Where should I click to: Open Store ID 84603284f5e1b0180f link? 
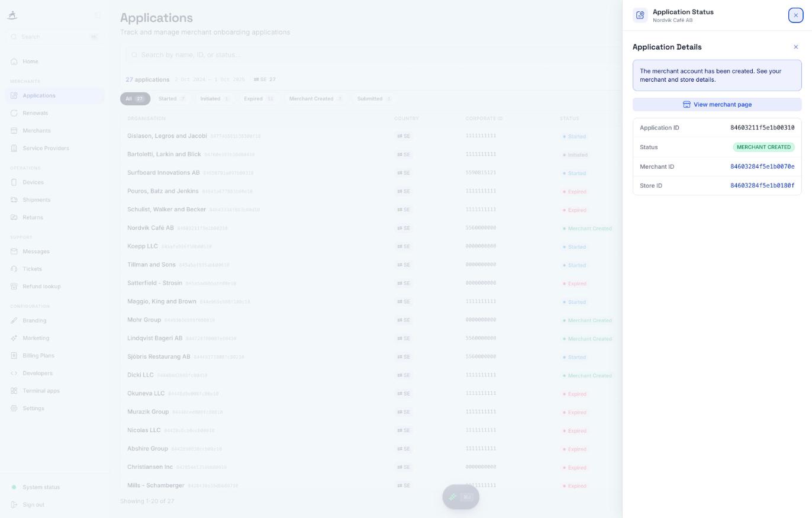point(762,186)
